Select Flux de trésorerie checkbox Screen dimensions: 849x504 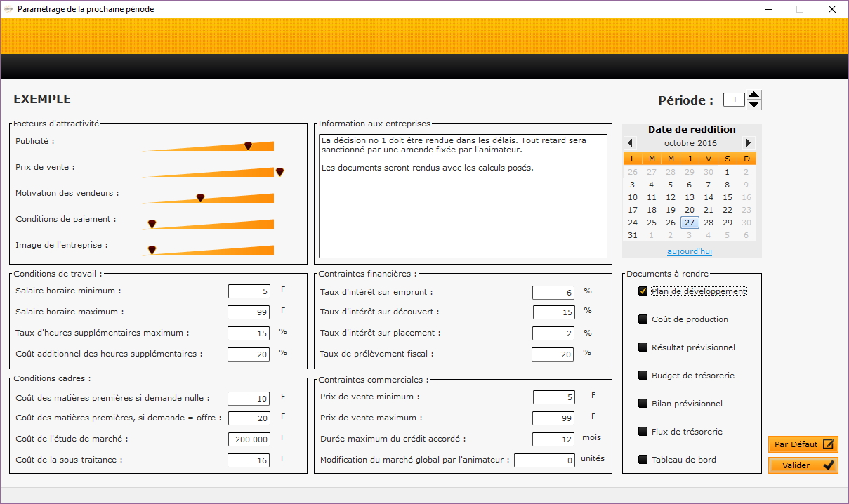pyautogui.click(x=643, y=431)
